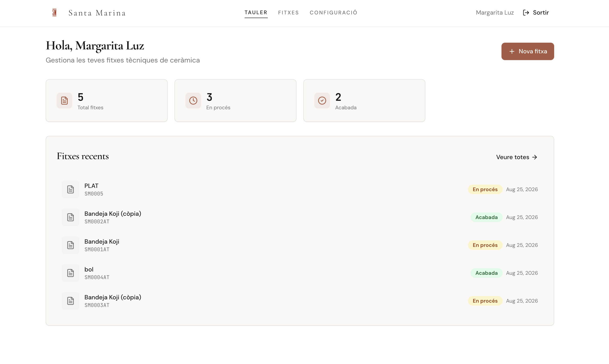Switch to the Tauler tab
The height and width of the screenshot is (364, 609).
pos(256,12)
